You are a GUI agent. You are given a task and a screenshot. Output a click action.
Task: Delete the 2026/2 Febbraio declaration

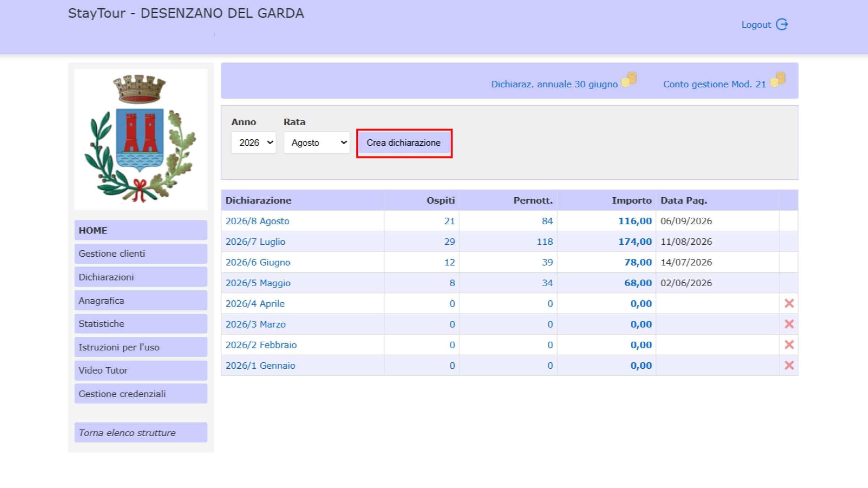(x=789, y=344)
